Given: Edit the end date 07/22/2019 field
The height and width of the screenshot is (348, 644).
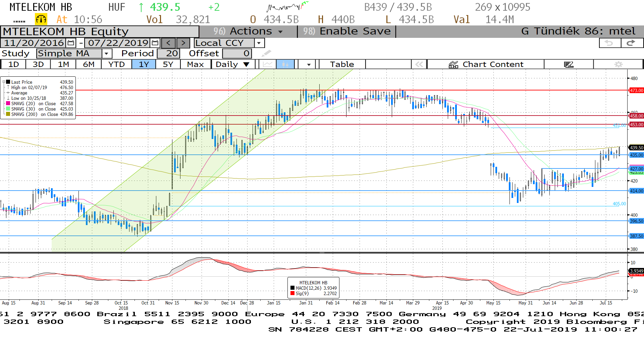Looking at the screenshot, I should pyautogui.click(x=118, y=43).
